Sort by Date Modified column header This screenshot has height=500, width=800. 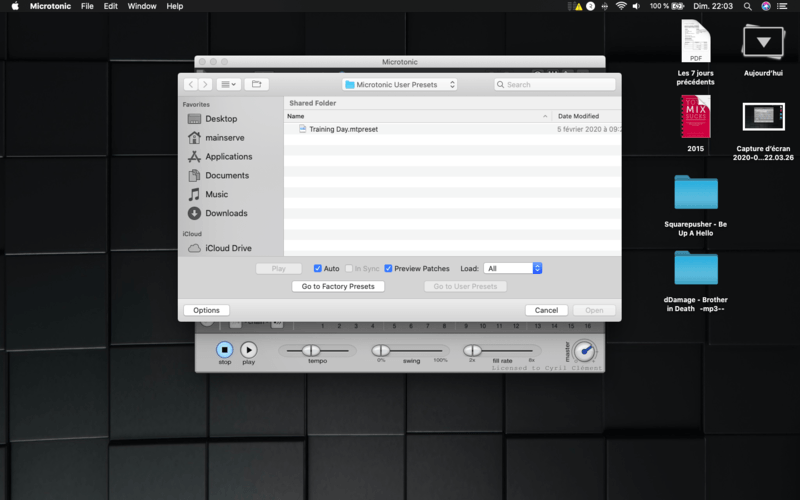point(587,116)
